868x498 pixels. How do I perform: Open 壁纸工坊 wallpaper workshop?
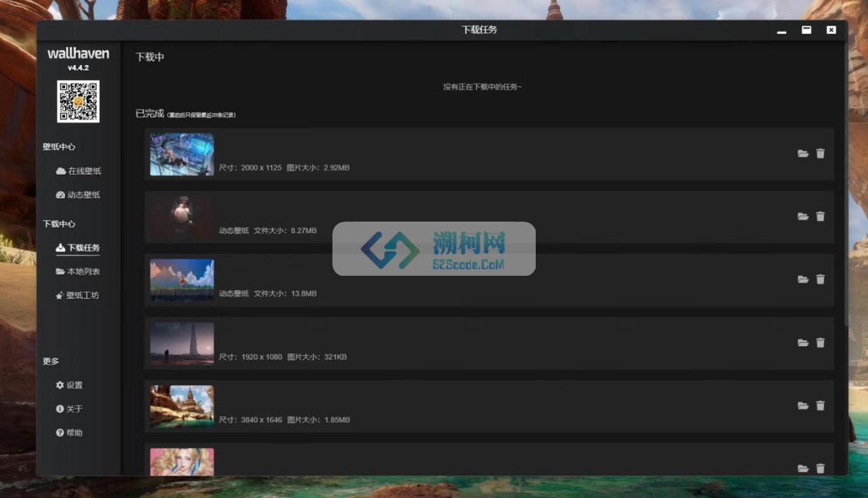point(77,295)
